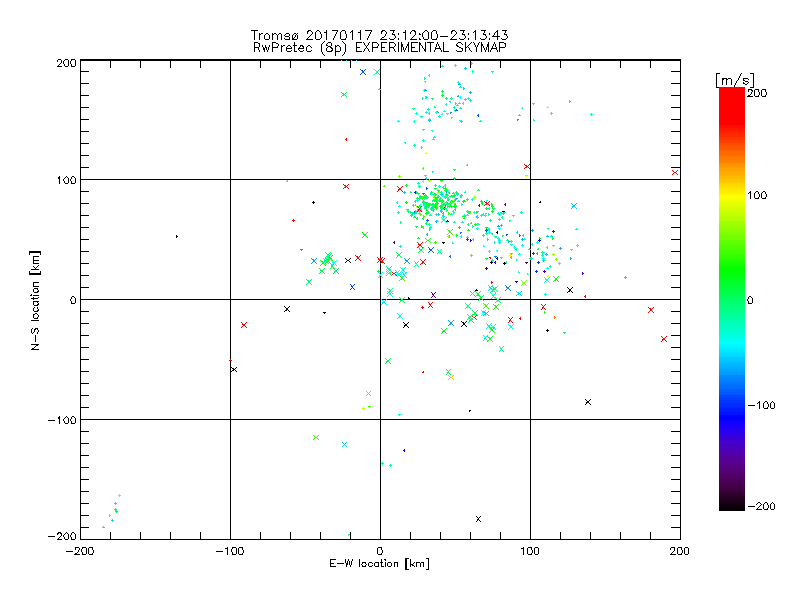Click the x-axis tick label −200
The height and width of the screenshot is (600, 800).
point(80,551)
